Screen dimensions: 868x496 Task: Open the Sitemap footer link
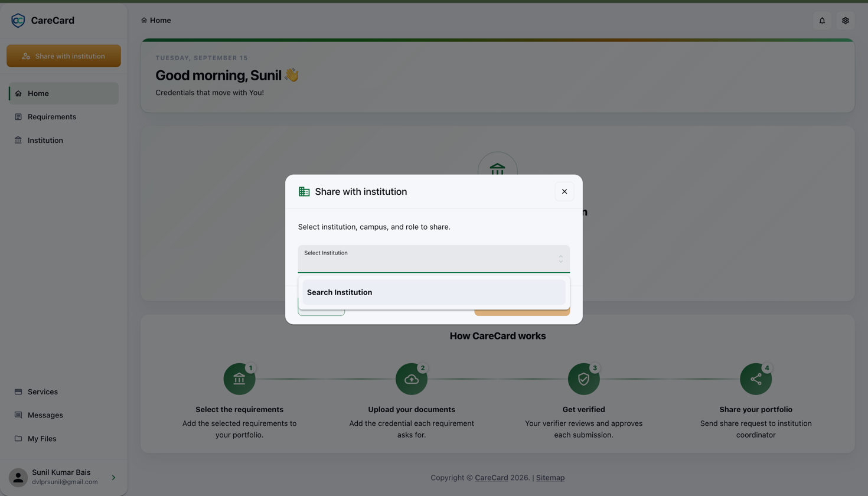550,478
